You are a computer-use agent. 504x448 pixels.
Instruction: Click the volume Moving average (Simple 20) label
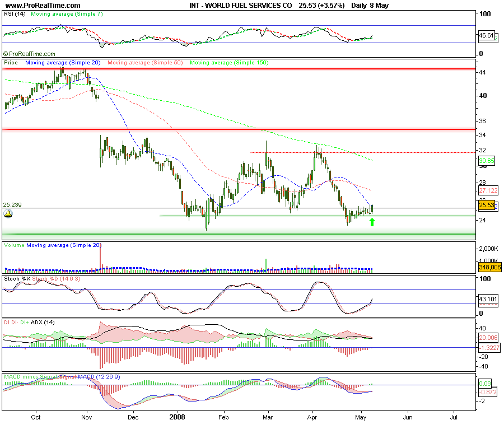[x=64, y=245]
